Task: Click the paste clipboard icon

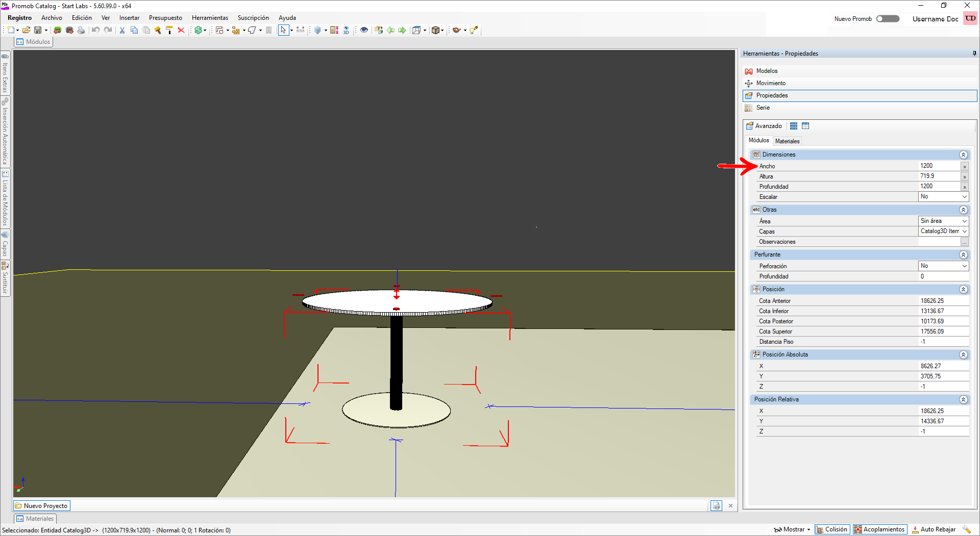Action: coord(146,30)
